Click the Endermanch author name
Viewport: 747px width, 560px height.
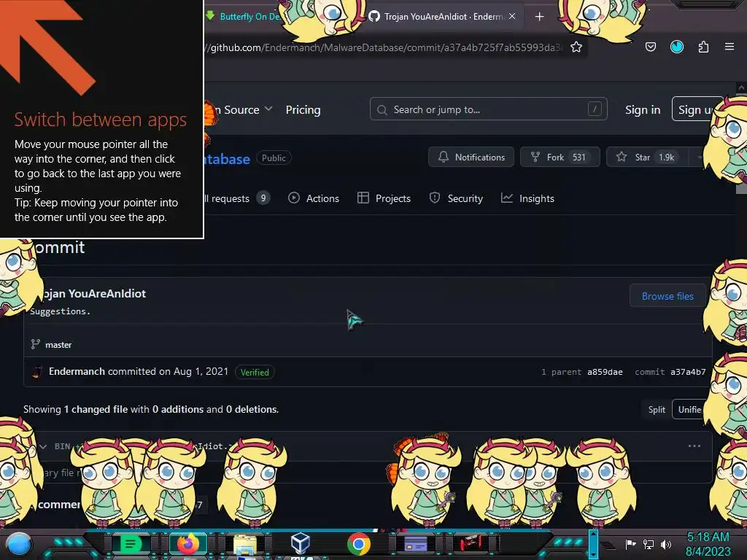77,371
